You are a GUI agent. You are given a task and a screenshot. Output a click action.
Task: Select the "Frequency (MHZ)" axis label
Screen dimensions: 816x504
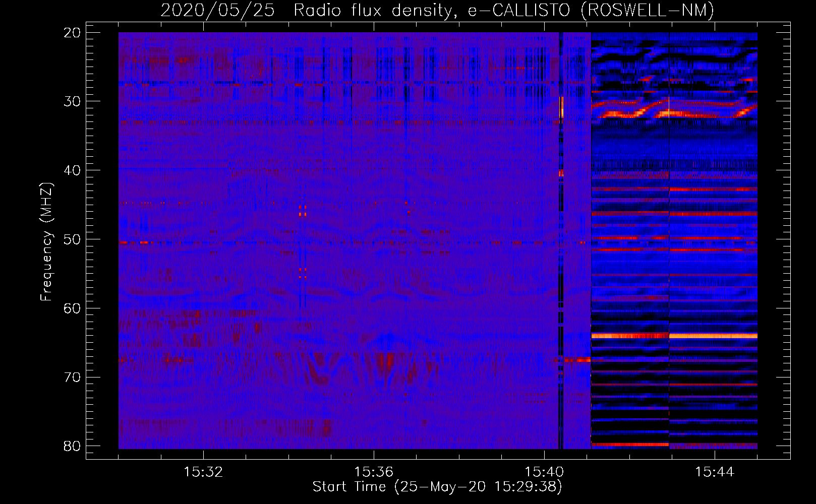(x=46, y=242)
